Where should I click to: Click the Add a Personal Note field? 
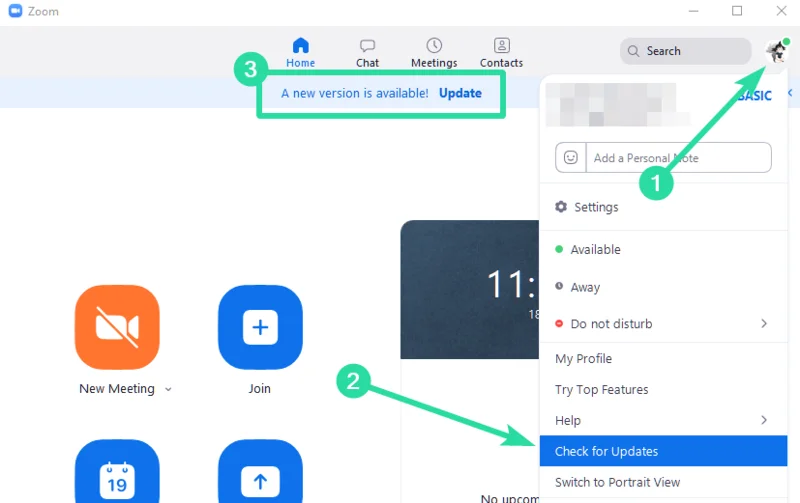(675, 158)
